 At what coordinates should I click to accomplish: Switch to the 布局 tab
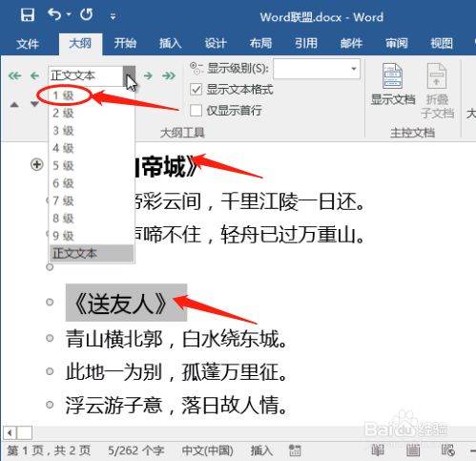[260, 43]
